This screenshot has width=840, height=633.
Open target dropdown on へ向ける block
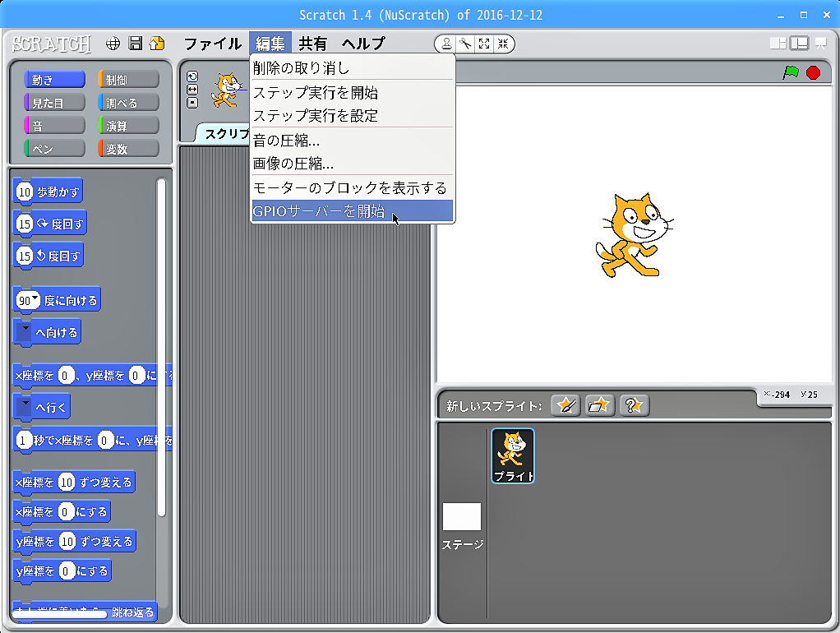tap(24, 332)
